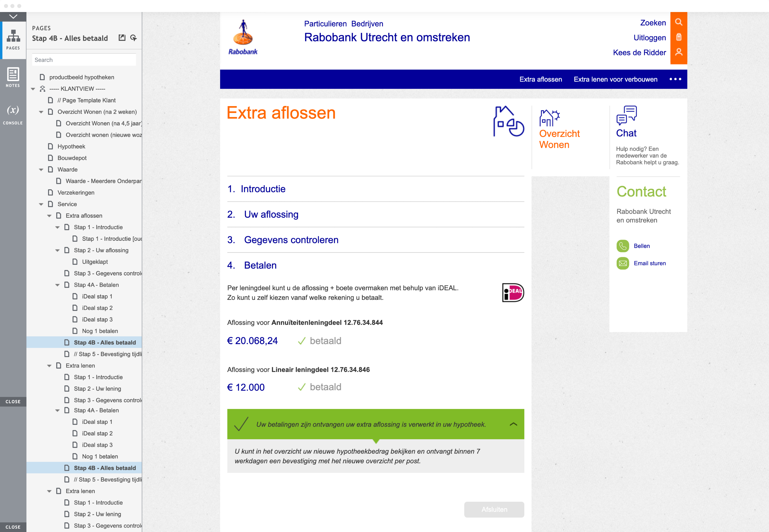Click page icon of Bouwdepot row

pos(50,158)
